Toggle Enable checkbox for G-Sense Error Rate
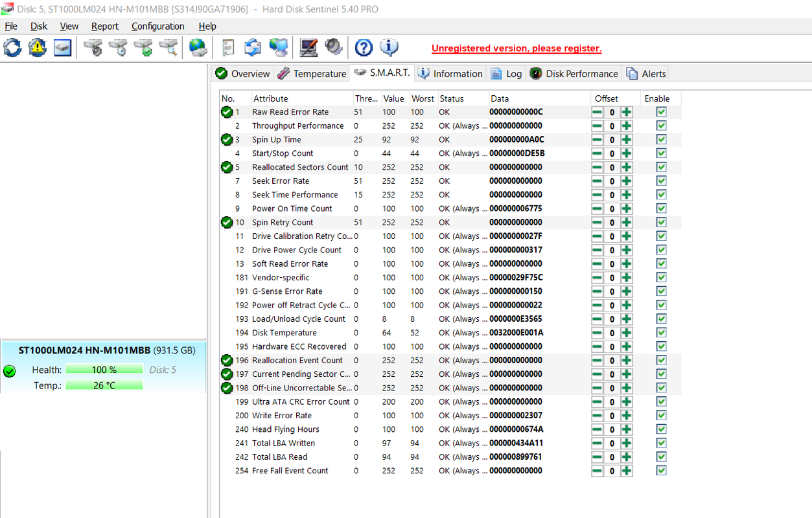Screen dimensions: 812x518 coord(661,291)
